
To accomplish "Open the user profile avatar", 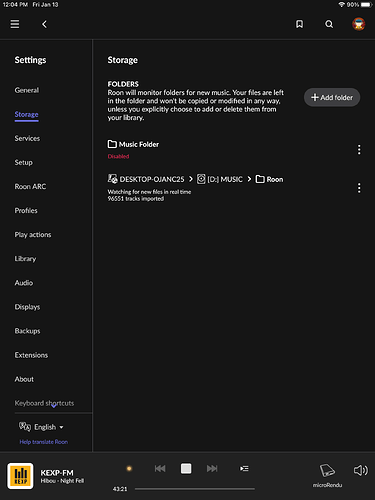I will [x=359, y=24].
